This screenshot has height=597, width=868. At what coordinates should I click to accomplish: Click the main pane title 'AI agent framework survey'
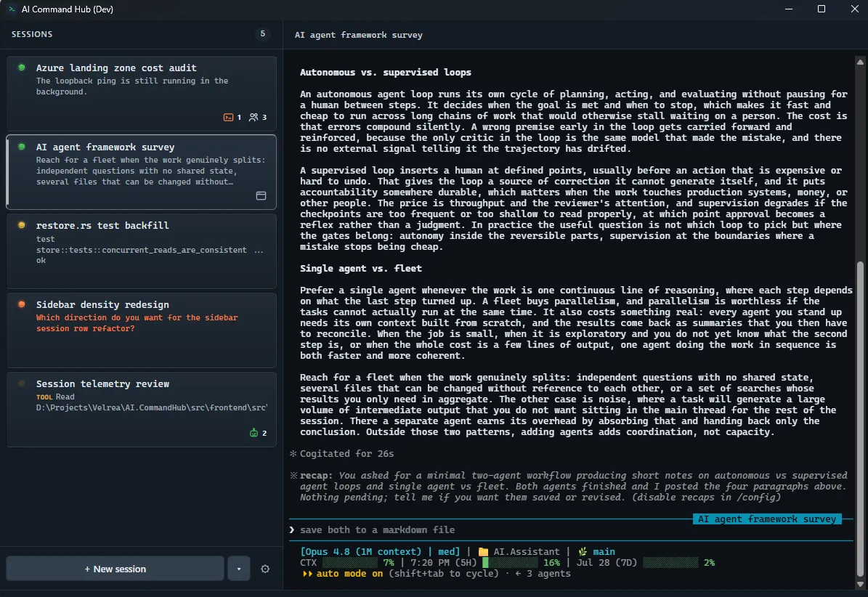pyautogui.click(x=358, y=35)
